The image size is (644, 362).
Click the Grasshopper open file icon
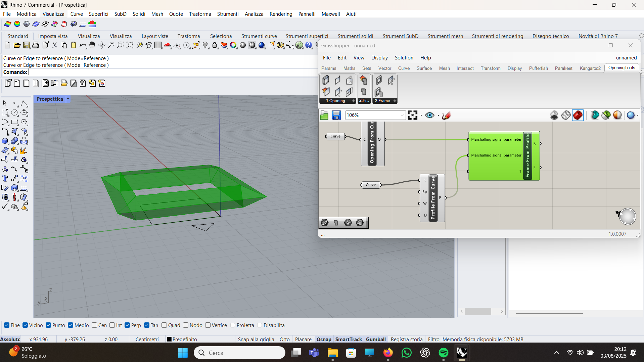(x=324, y=115)
